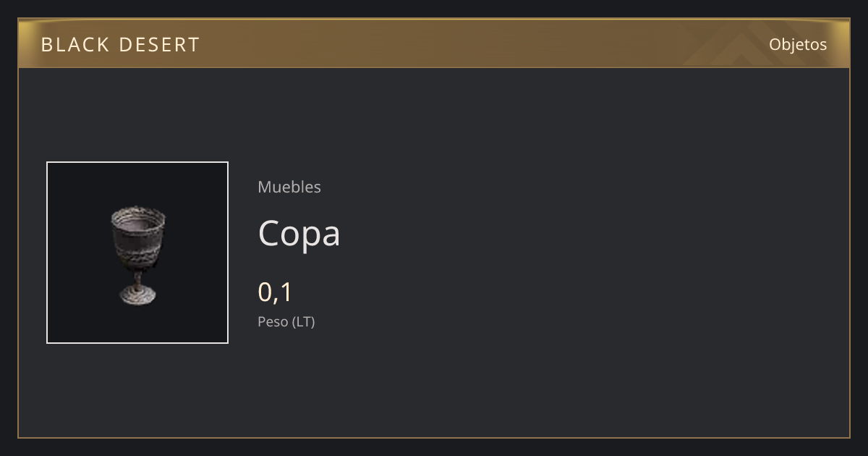Click the word Peso under the value

click(x=273, y=322)
